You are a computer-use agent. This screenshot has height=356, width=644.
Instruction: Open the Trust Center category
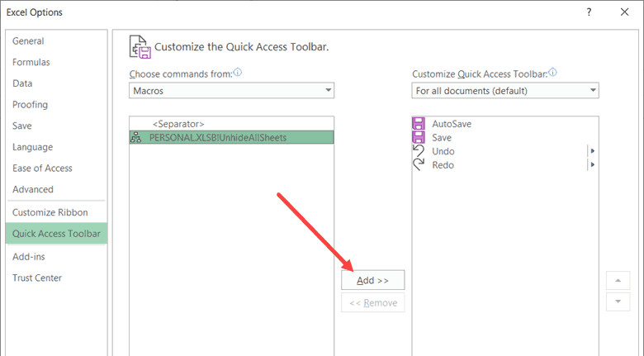click(37, 278)
